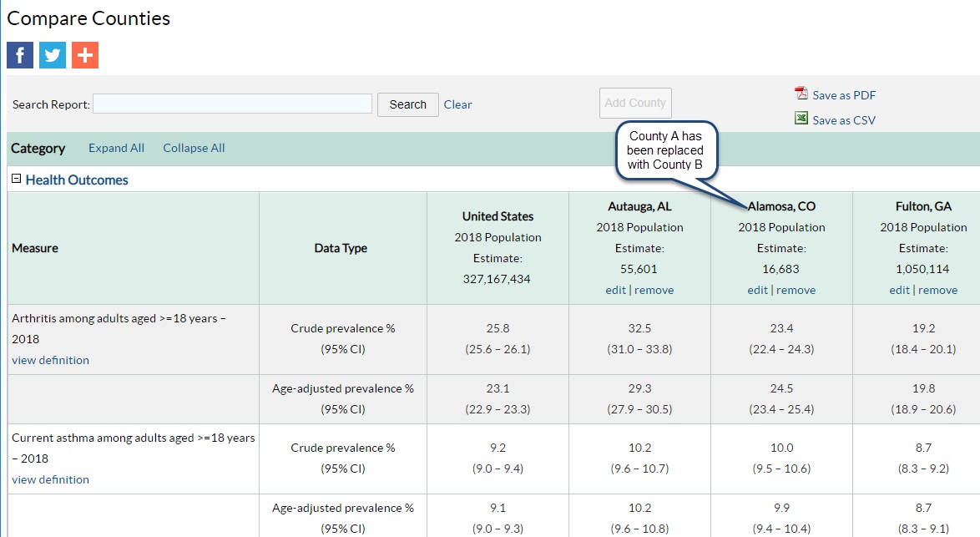Click US population value 327,167,434
This screenshot has height=537, width=980.
click(x=497, y=280)
